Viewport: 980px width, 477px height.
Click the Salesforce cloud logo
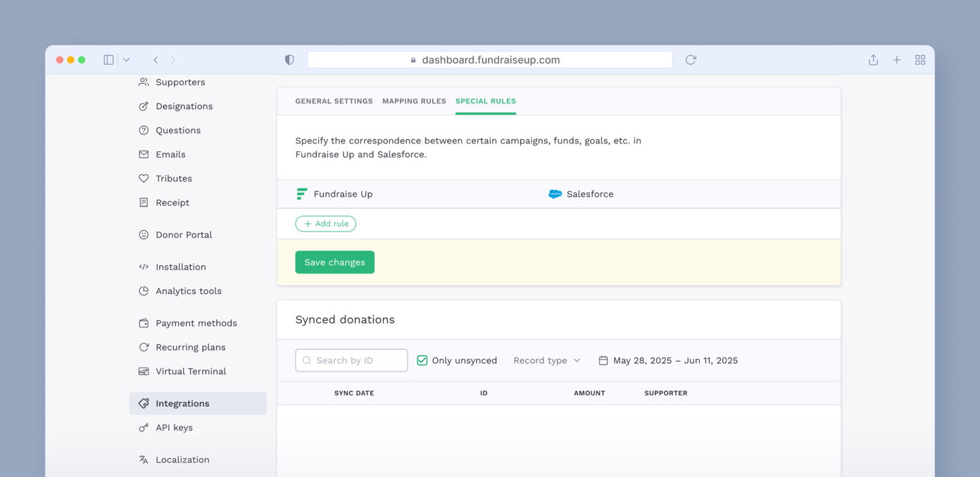[x=555, y=193]
